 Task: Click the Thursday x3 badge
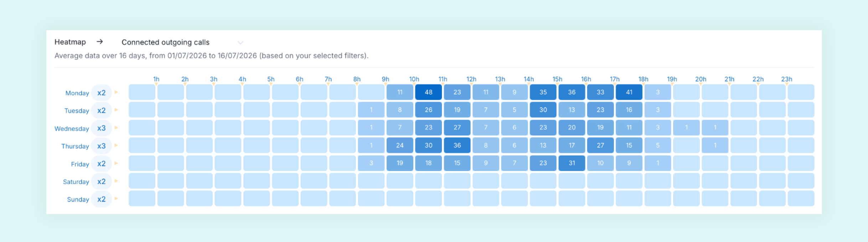(102, 146)
